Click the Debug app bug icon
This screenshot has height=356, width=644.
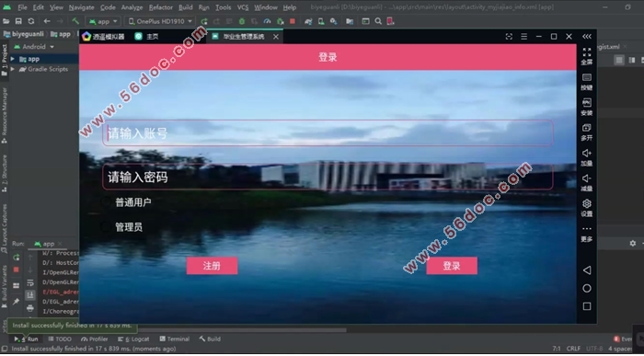pos(241,21)
